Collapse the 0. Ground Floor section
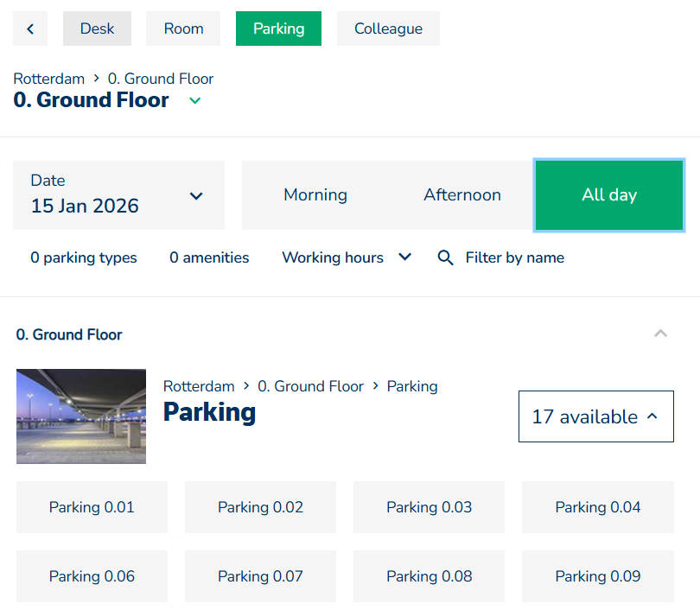The height and width of the screenshot is (610, 700). pos(660,334)
